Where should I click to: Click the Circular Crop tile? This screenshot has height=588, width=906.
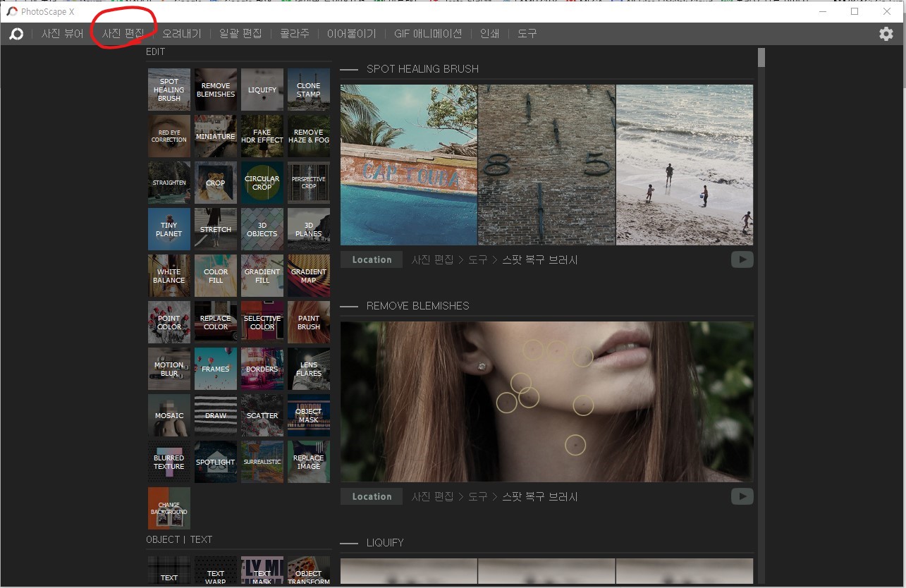coord(262,183)
